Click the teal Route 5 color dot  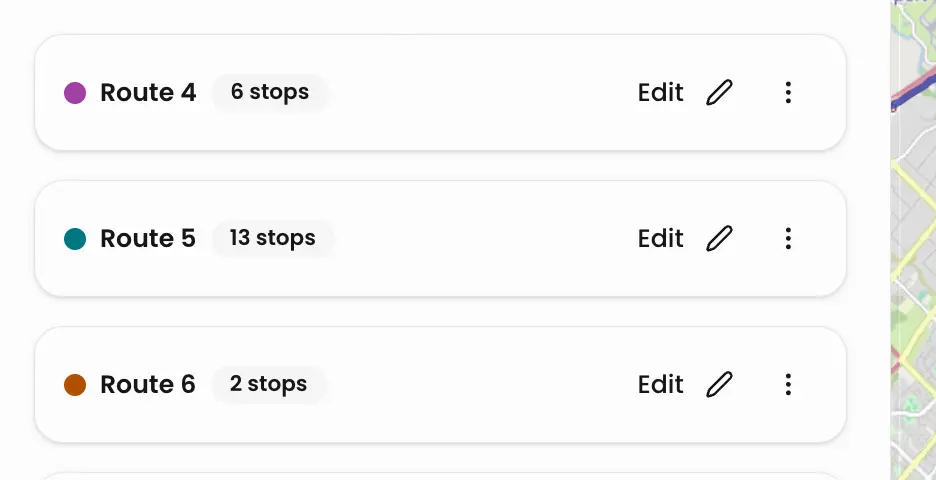75,239
